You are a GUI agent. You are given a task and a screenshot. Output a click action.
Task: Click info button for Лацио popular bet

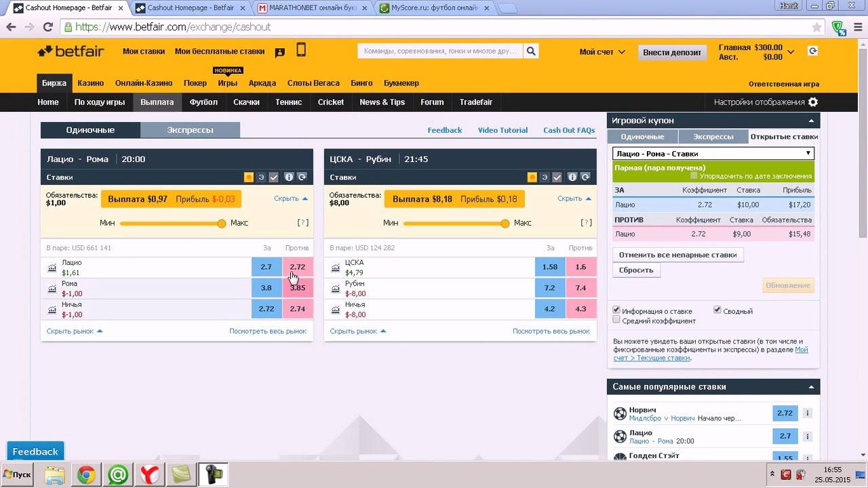click(x=807, y=436)
